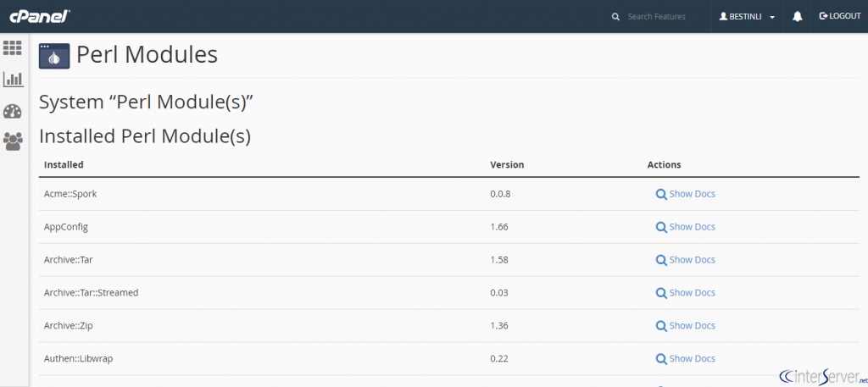Click version 1.36 cell
The image size is (868, 387).
[x=498, y=326]
